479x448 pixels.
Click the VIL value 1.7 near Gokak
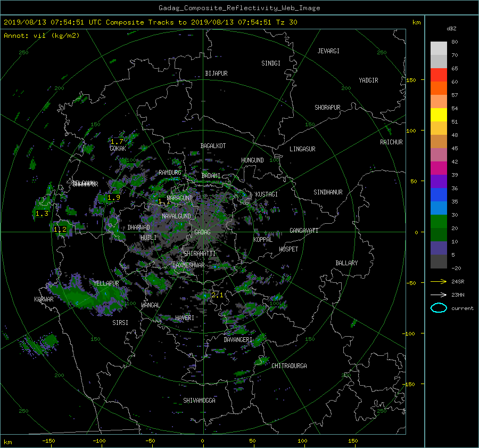pyautogui.click(x=117, y=142)
